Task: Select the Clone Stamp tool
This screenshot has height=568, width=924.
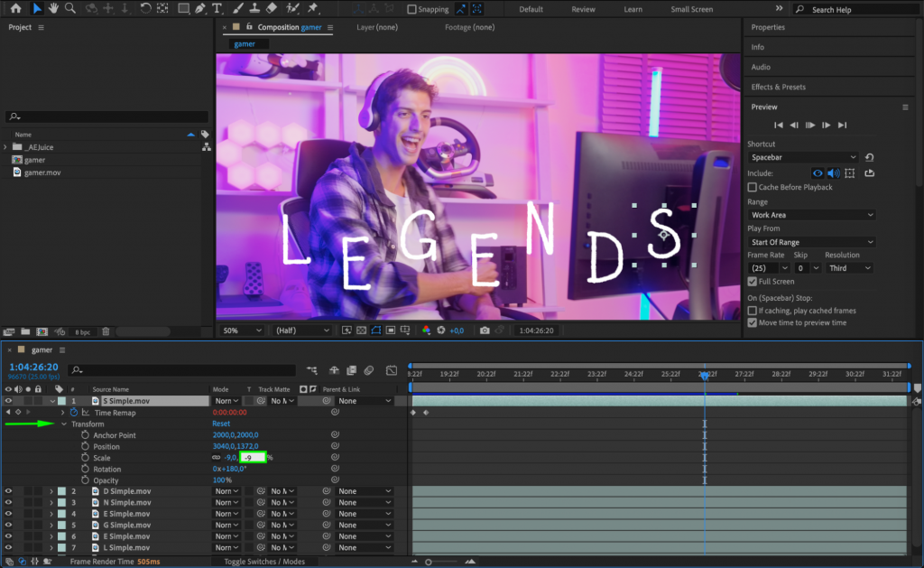Action: (x=254, y=9)
